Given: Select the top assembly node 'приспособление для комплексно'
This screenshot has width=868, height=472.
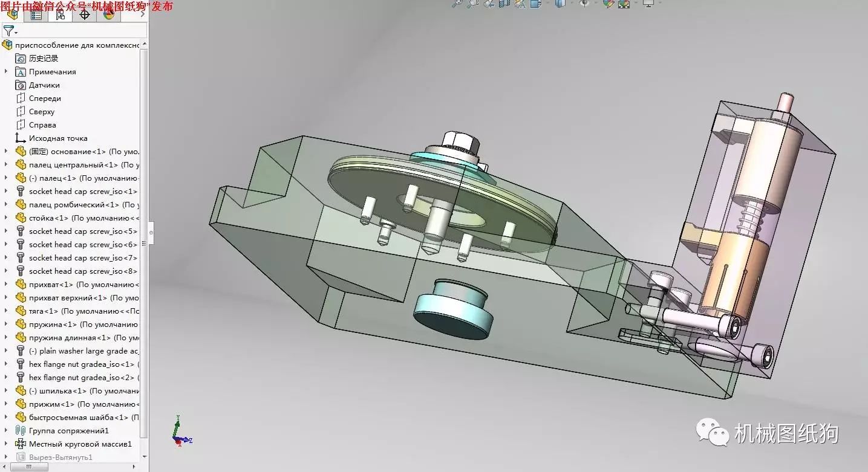Looking at the screenshot, I should (x=77, y=45).
